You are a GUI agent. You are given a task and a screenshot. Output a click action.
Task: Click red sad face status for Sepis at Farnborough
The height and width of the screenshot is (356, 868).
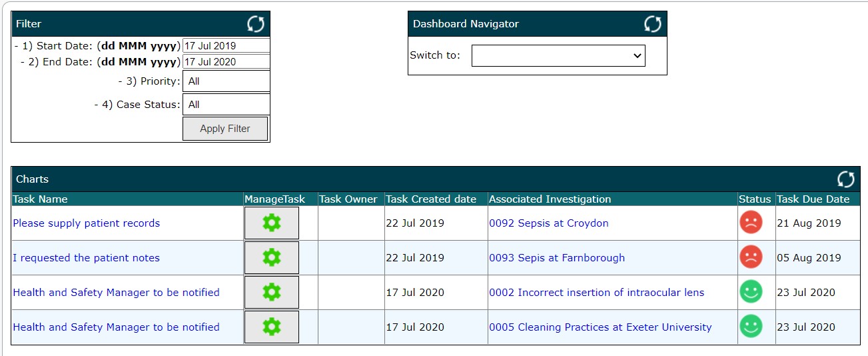(x=751, y=257)
